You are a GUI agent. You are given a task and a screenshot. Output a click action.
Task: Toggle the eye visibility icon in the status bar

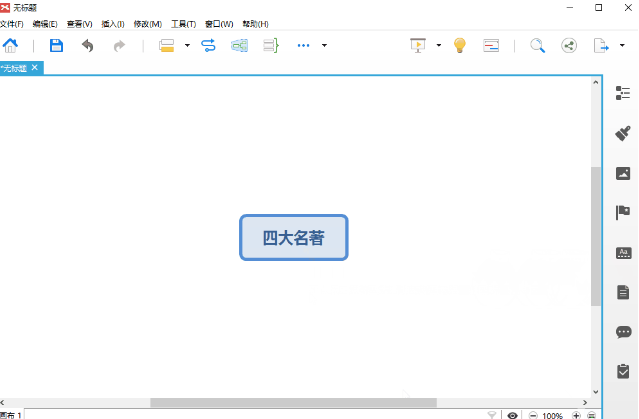513,414
